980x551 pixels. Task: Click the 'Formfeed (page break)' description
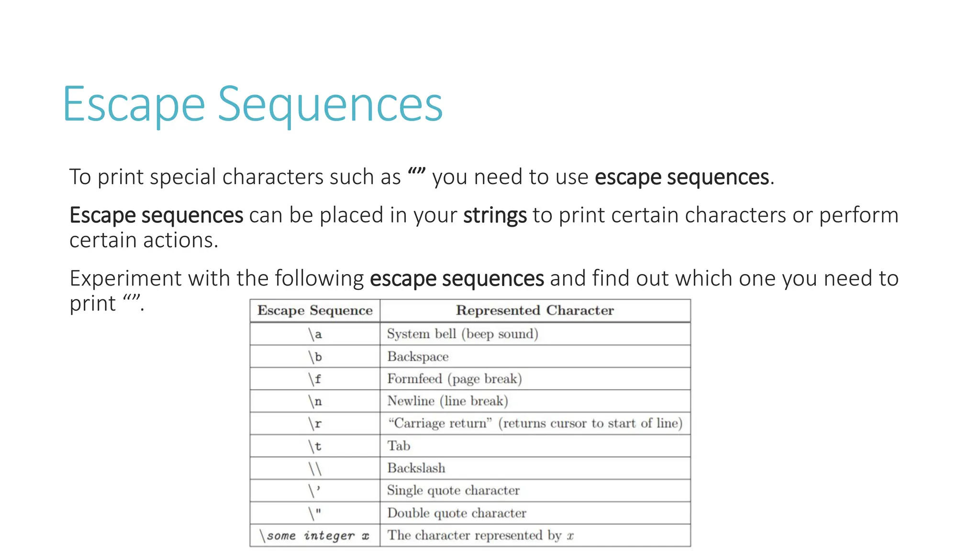pyautogui.click(x=455, y=379)
